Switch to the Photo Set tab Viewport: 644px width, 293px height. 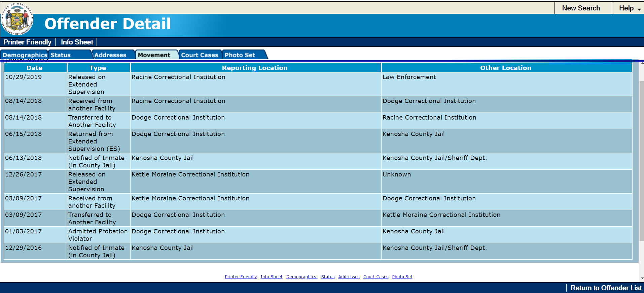(244, 55)
